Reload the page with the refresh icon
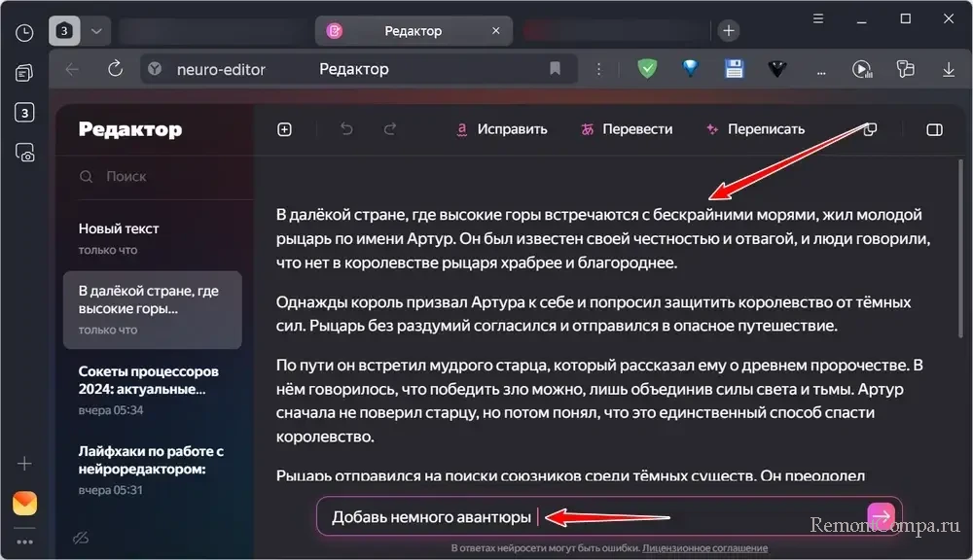The image size is (973, 560). (115, 69)
